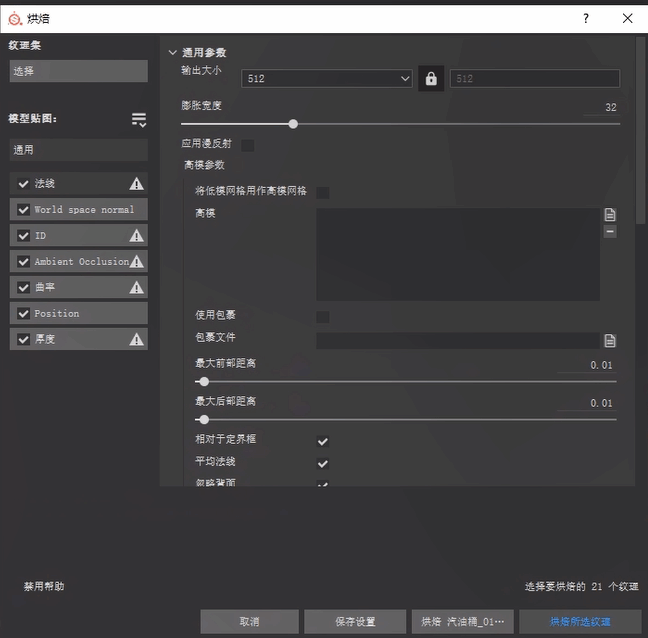Click the 烘焙 汽油桶_01 button

[462, 621]
